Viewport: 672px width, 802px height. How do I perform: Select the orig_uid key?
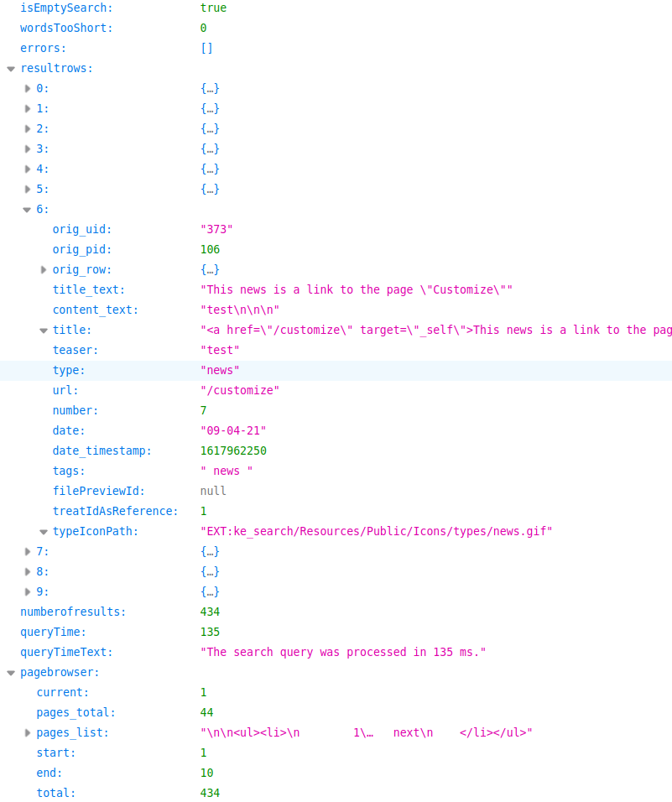(x=82, y=230)
